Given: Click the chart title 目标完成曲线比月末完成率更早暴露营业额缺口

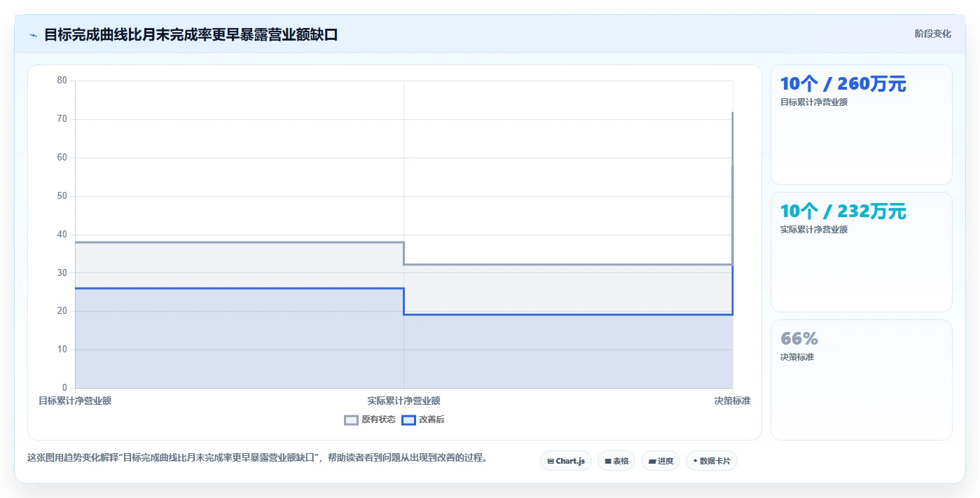Looking at the screenshot, I should pos(191,34).
